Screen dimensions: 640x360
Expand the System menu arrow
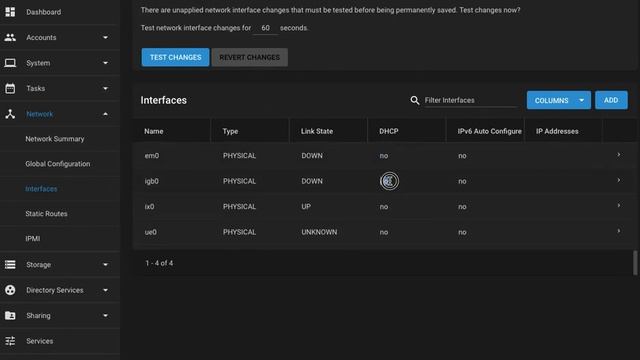pos(105,63)
